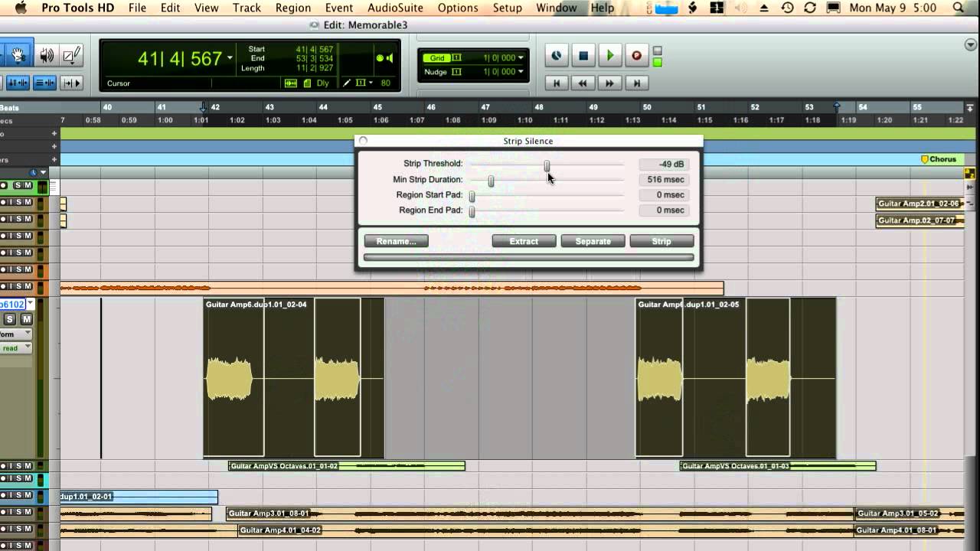Toggle Tab to Transients arrow button

point(71,83)
